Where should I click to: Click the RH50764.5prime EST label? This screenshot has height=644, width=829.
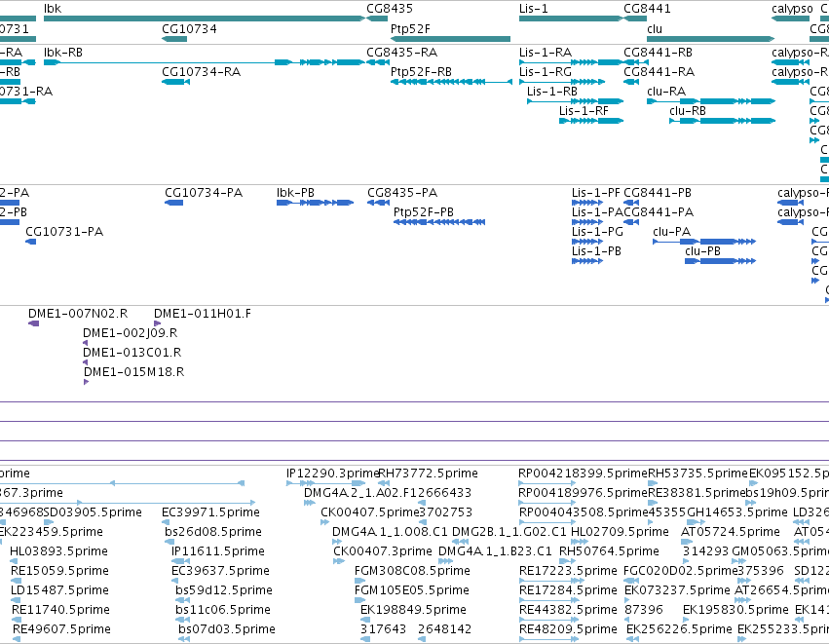[x=609, y=552]
